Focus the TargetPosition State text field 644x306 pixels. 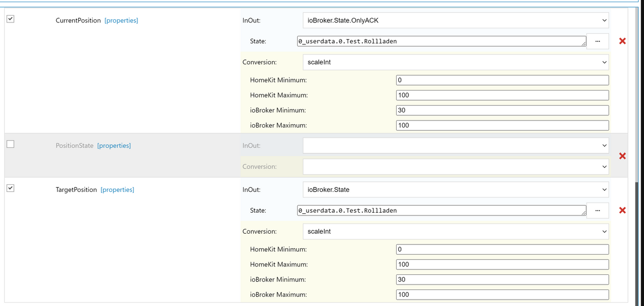441,211
